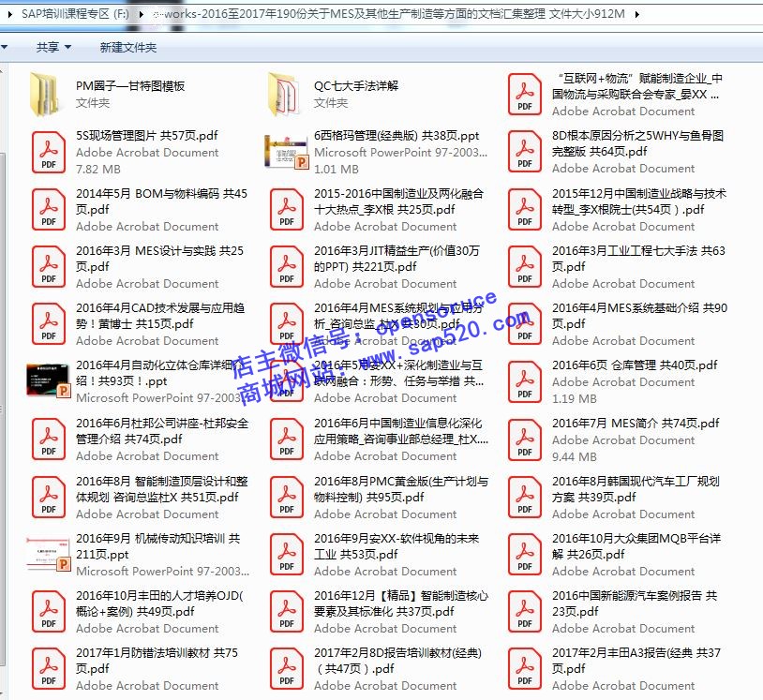
Task: Click 文件夹 label under QC七大手法详解
Action: coord(331,103)
